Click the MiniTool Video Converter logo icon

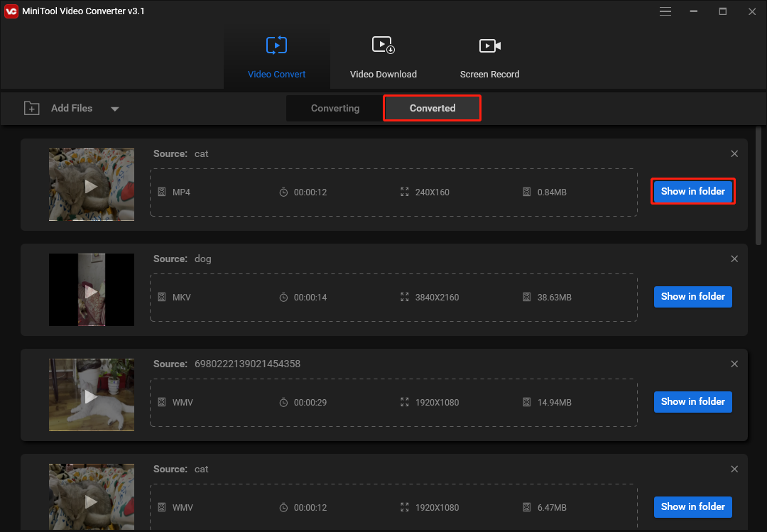[11, 11]
